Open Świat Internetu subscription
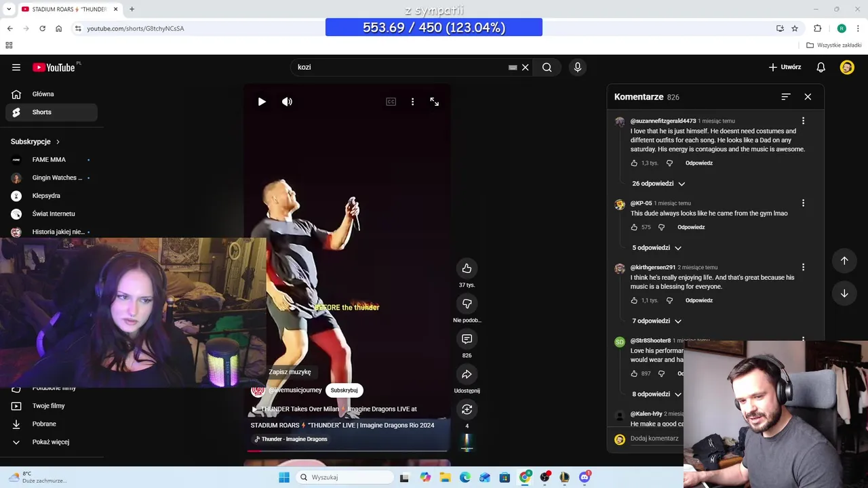This screenshot has height=488, width=868. pyautogui.click(x=52, y=214)
